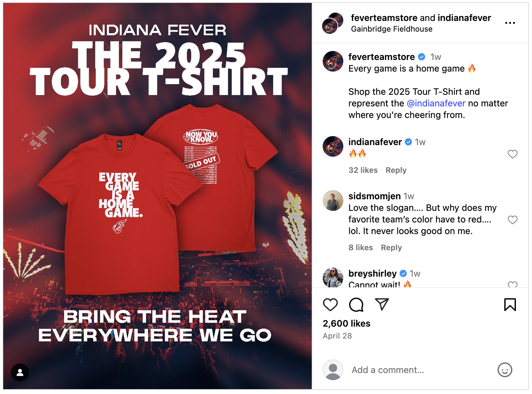Viewport: 532px width, 394px height.
Task: Like the sidsmomjen comment
Action: 512,220
